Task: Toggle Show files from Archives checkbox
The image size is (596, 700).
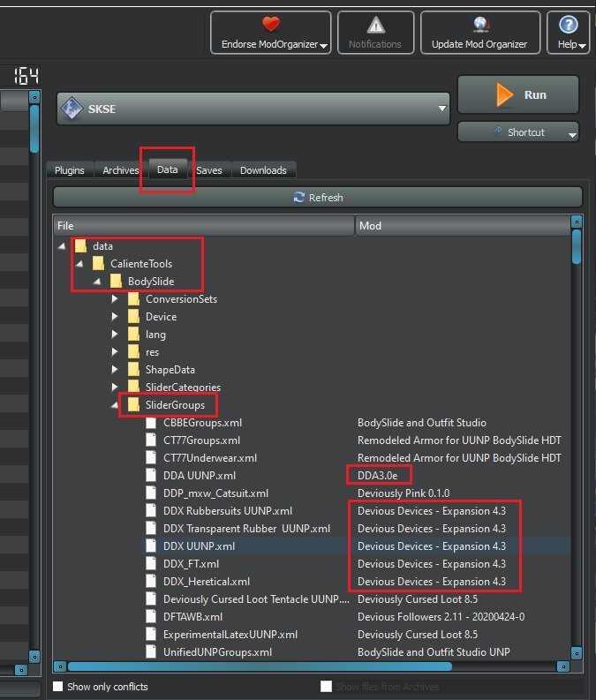Action: (327, 686)
